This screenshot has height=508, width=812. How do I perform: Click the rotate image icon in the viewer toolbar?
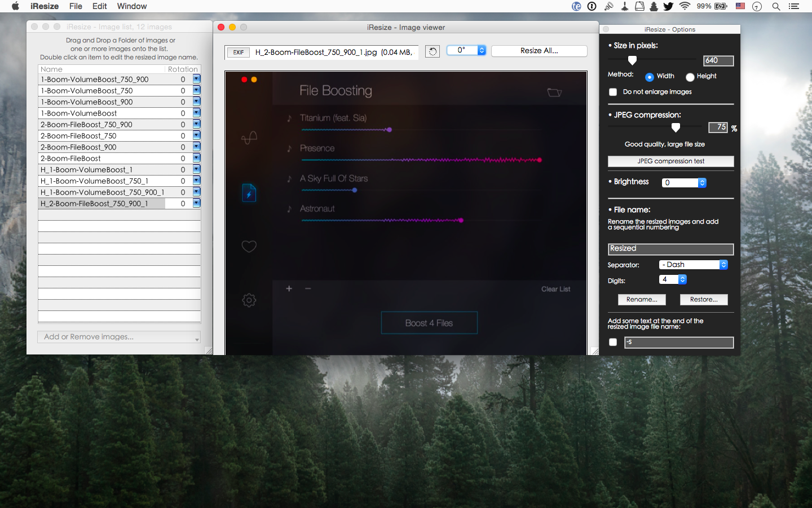coord(433,51)
